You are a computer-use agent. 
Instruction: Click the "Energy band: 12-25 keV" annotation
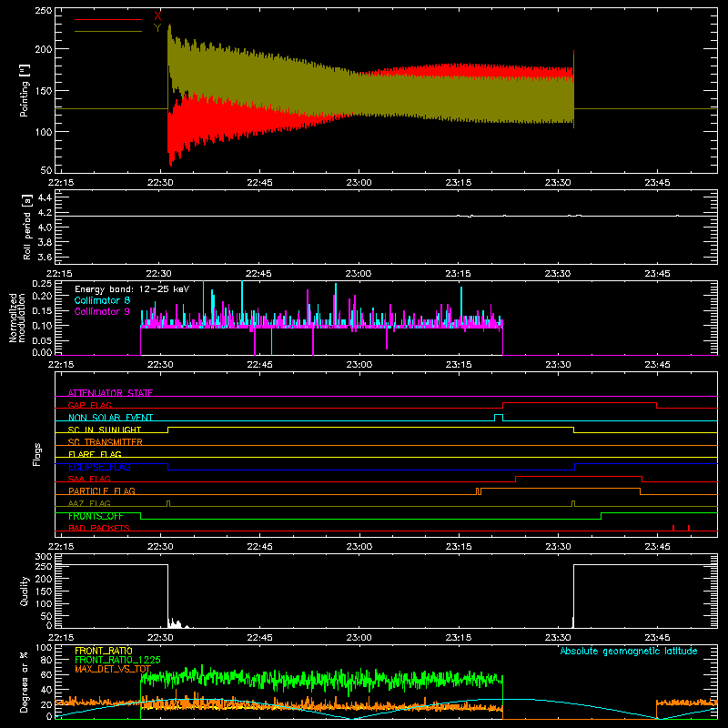click(x=132, y=289)
